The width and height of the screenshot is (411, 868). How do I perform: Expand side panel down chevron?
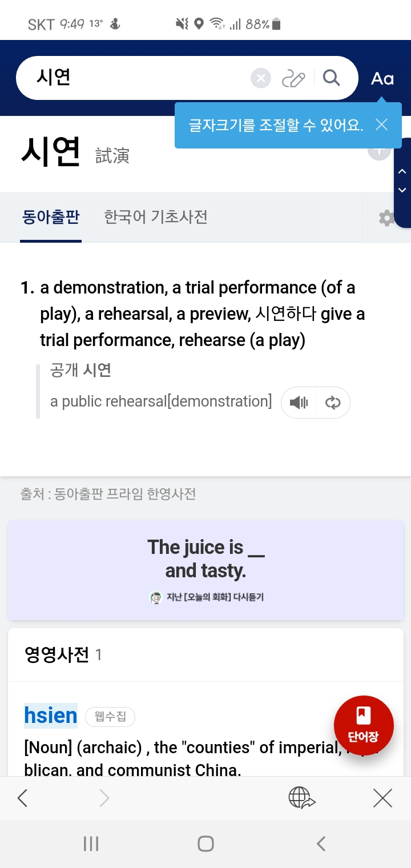pos(402,190)
